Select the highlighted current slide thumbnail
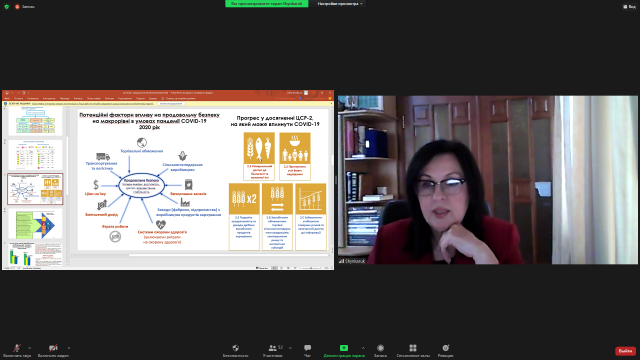Viewport: 640px width, 360px height. tap(36, 189)
